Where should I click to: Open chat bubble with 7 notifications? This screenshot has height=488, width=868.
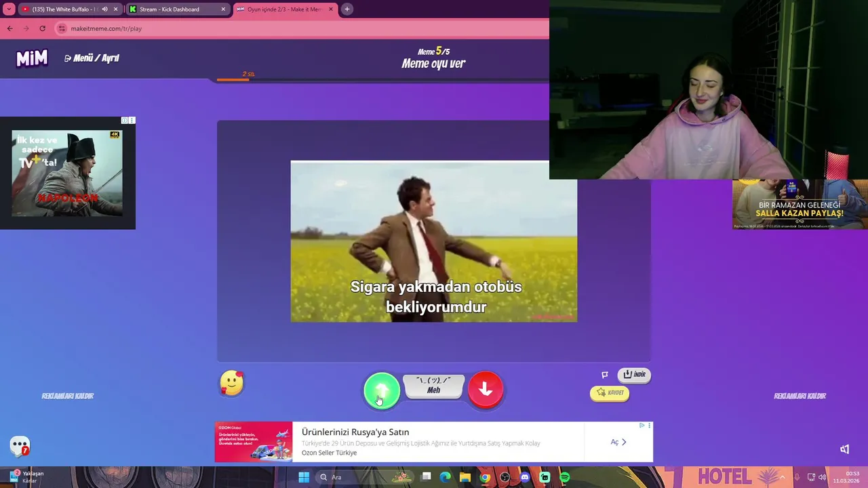pyautogui.click(x=20, y=446)
